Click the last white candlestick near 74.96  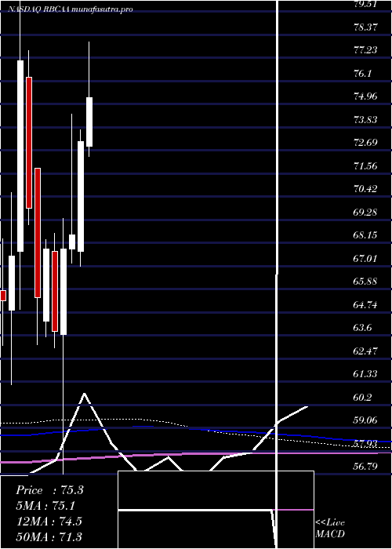pyautogui.click(x=89, y=122)
